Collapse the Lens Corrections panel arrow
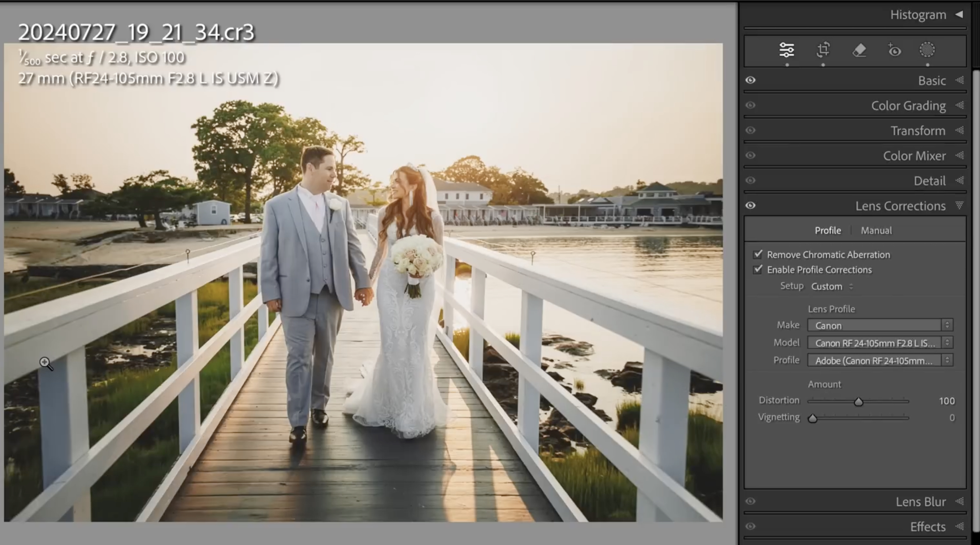 [x=960, y=205]
